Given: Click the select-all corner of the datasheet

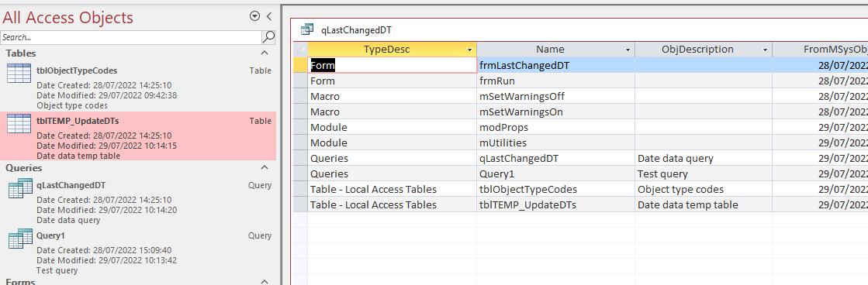Looking at the screenshot, I should [299, 49].
